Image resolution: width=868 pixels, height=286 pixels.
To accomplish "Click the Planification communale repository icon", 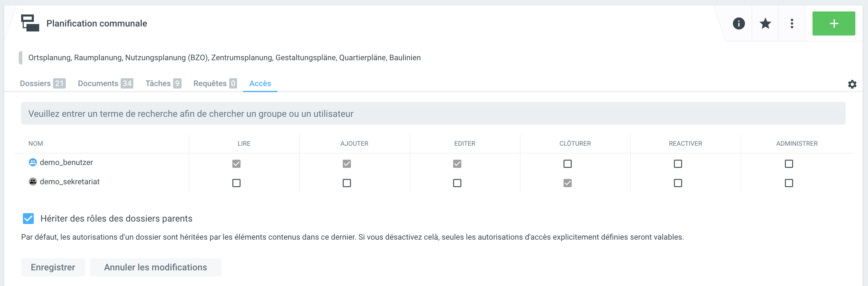I will (x=30, y=23).
